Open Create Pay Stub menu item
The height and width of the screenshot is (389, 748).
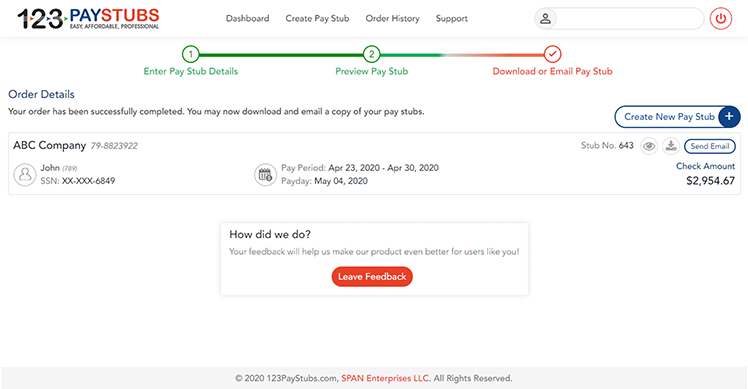(317, 19)
